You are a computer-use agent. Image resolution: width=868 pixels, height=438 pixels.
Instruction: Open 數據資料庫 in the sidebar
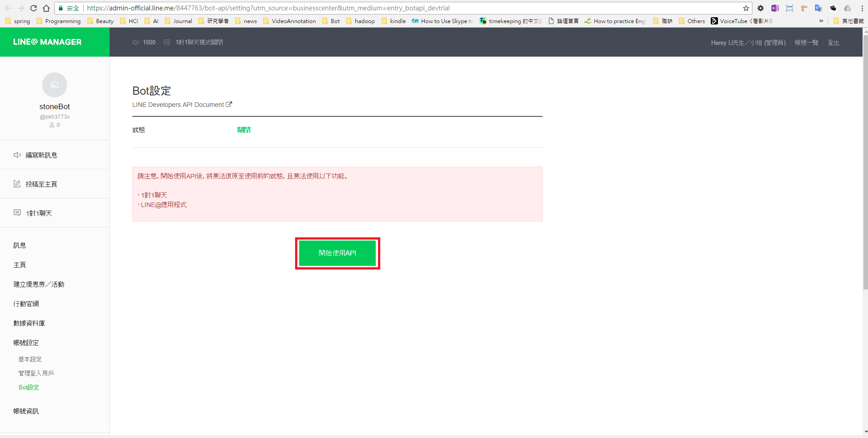pyautogui.click(x=29, y=323)
